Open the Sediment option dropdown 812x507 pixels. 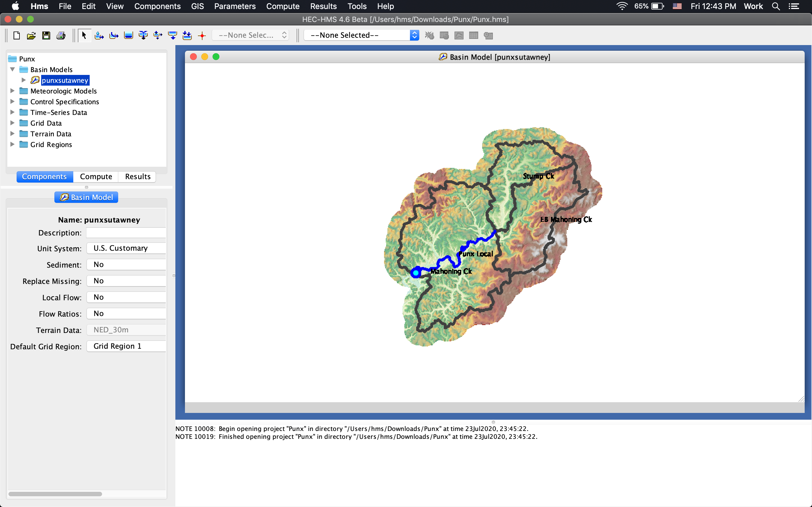[x=126, y=264]
